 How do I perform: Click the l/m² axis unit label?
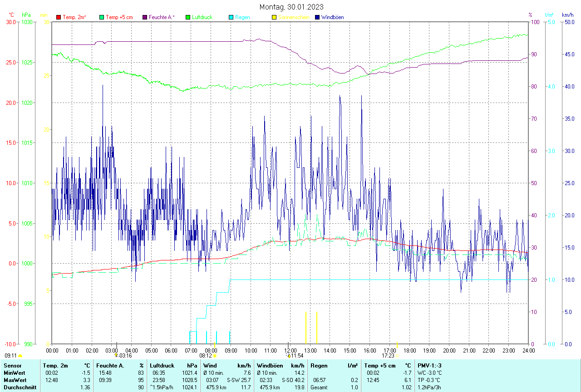coord(549,15)
